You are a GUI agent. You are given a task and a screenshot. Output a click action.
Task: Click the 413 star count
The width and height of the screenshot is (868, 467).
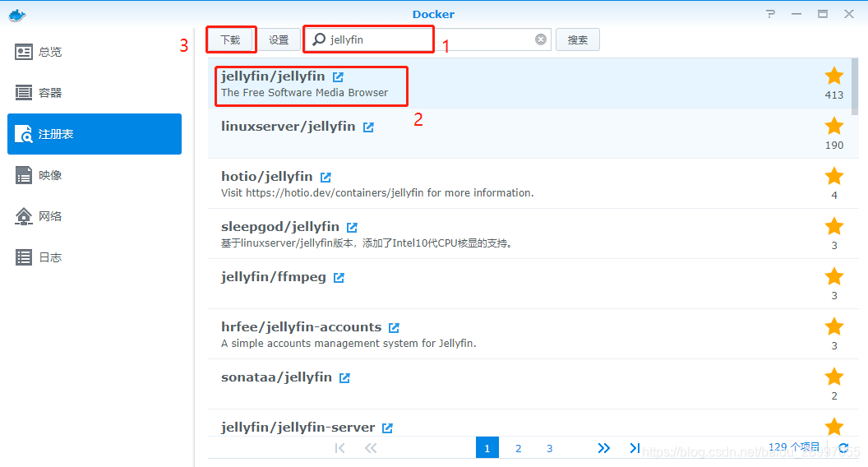(834, 95)
